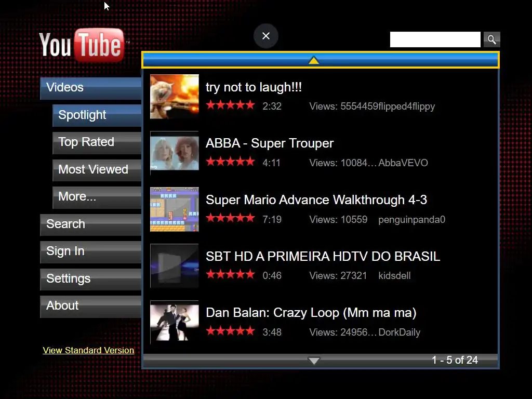Open the ABBA Super Trouper thumbnail

tap(175, 153)
